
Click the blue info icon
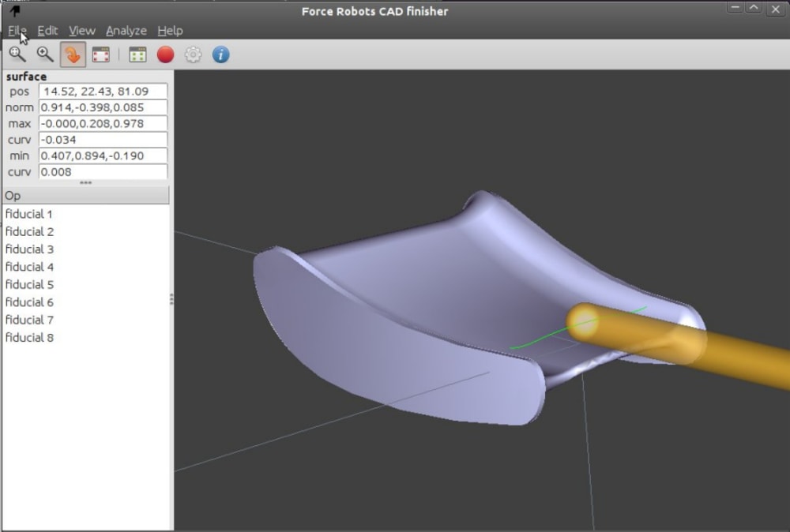click(220, 54)
